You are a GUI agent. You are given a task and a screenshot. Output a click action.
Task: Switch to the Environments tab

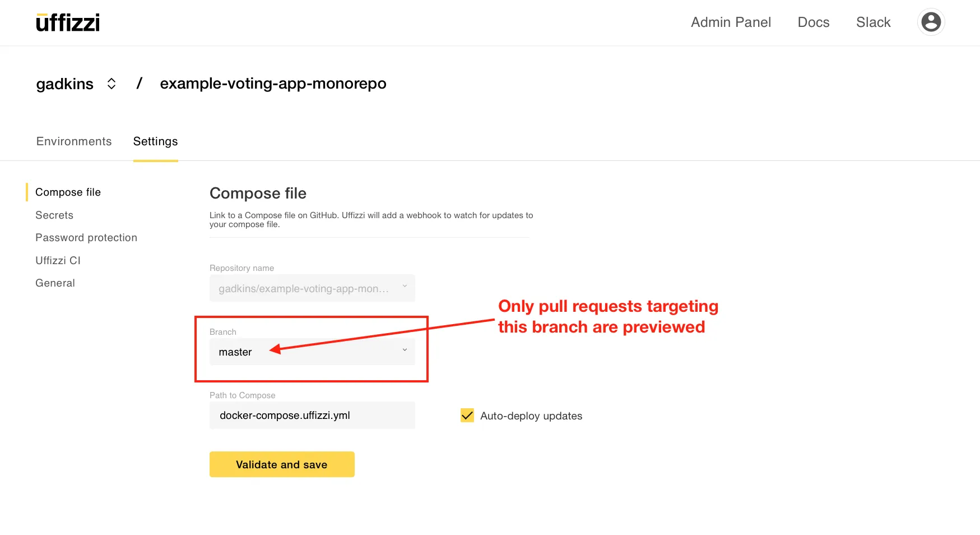click(x=74, y=141)
